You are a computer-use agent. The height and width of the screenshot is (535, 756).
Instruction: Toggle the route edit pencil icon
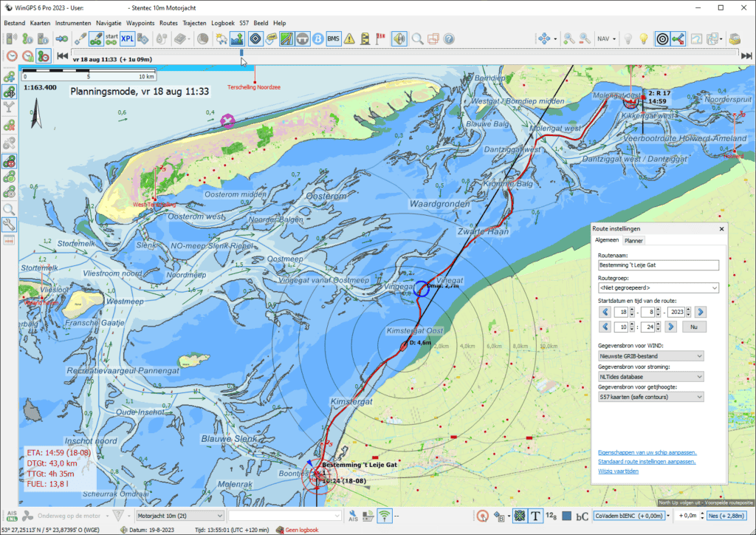96,38
